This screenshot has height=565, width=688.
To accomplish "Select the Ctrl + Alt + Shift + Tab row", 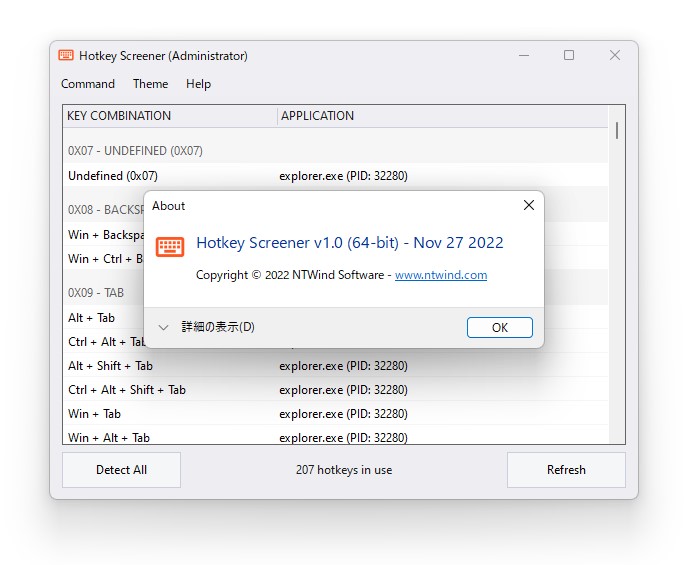I will click(x=336, y=390).
